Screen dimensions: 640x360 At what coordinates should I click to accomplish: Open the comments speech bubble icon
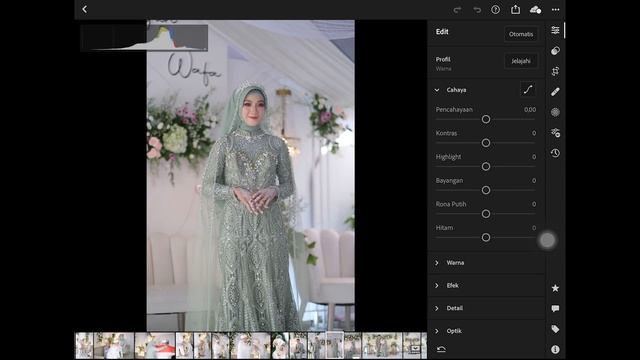pos(555,309)
